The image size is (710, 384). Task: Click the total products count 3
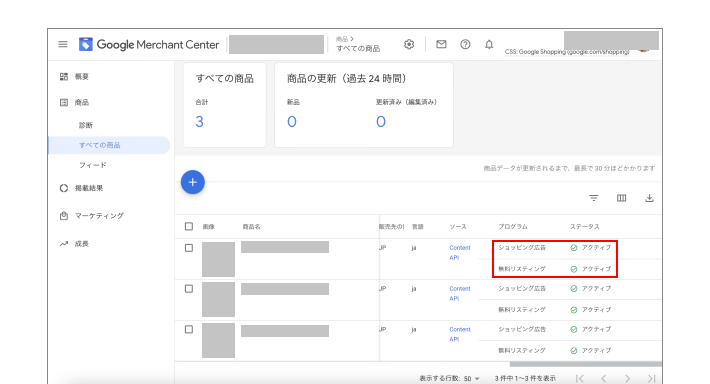coord(199,121)
